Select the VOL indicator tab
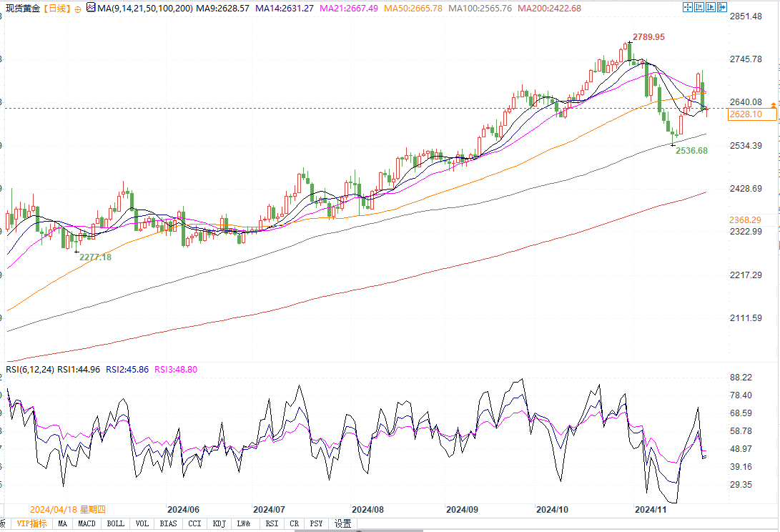 coord(142,523)
